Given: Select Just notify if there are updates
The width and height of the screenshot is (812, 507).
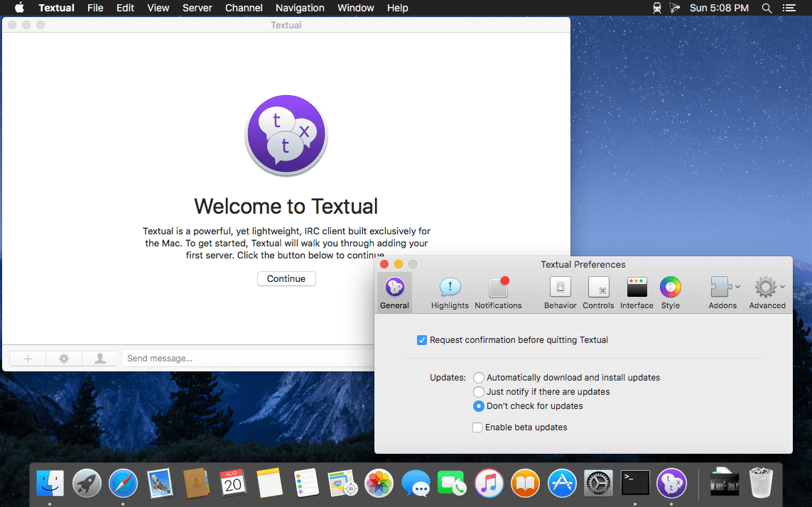Looking at the screenshot, I should pos(479,392).
